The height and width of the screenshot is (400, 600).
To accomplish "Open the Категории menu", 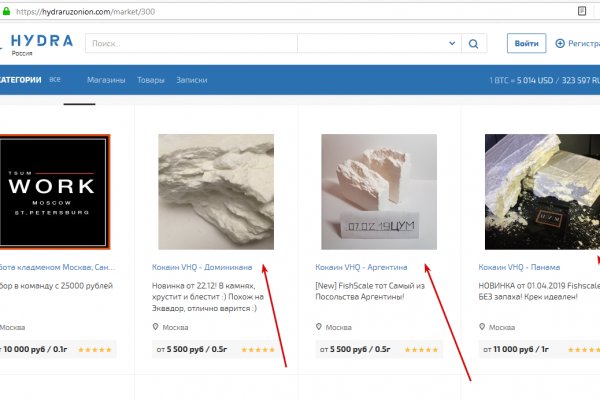I will (20, 79).
